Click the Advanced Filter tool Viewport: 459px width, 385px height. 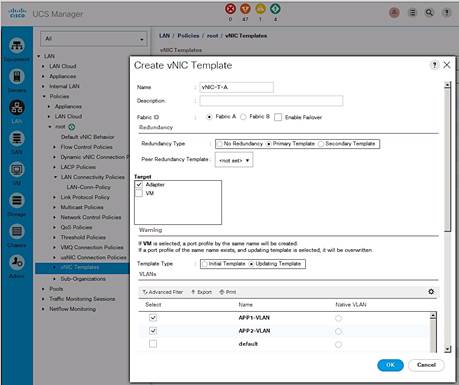point(163,292)
